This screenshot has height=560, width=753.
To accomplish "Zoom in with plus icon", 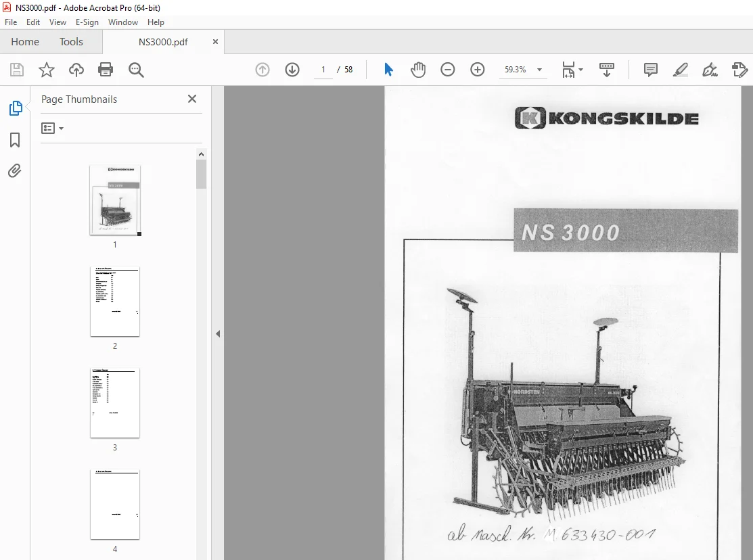I will click(478, 70).
